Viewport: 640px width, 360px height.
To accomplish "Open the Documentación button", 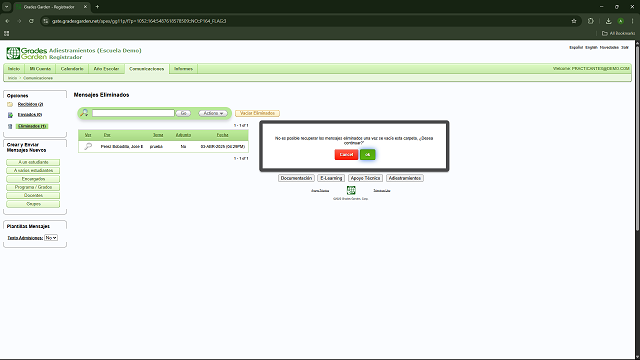I will click(296, 178).
